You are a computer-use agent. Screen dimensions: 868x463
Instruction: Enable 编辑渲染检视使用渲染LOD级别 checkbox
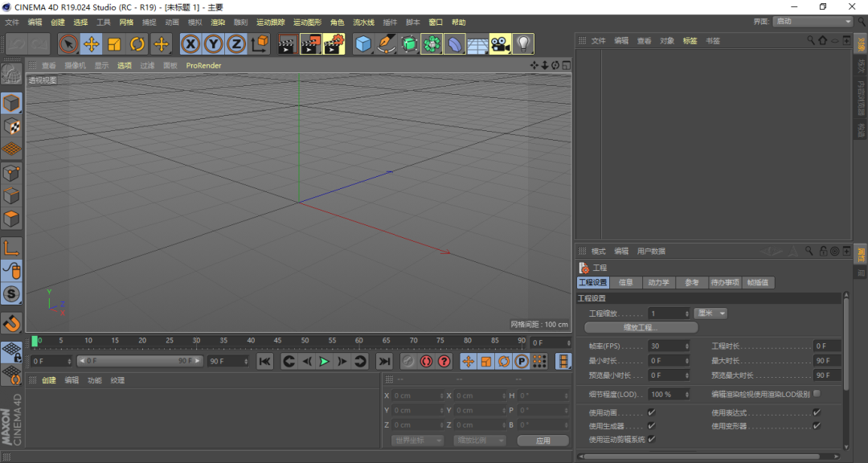pyautogui.click(x=817, y=394)
